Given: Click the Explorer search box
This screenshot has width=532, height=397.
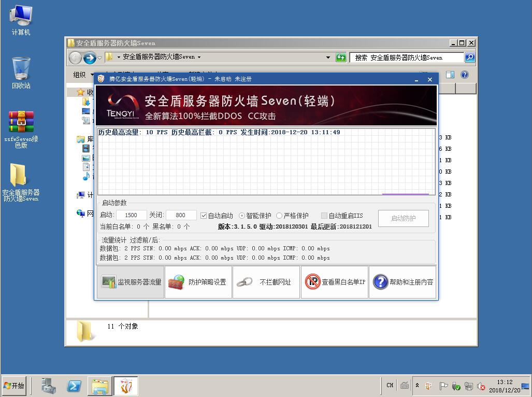Looking at the screenshot, I should tap(407, 58).
